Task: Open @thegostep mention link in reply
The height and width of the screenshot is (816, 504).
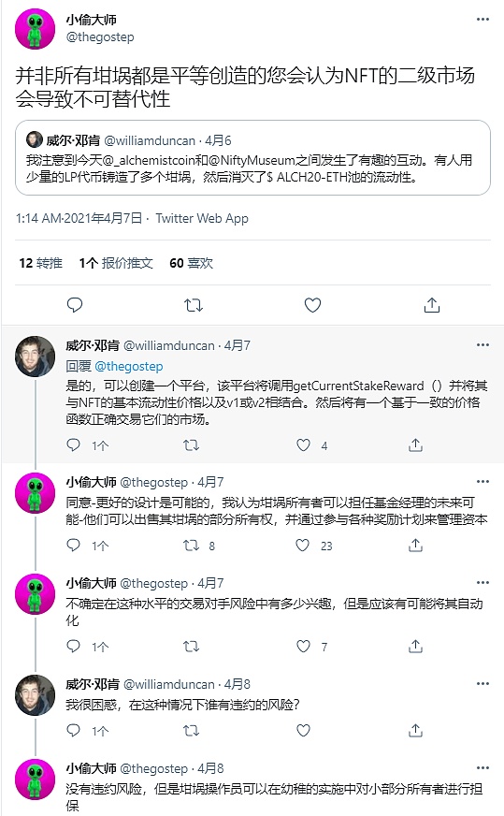Action: 128,367
